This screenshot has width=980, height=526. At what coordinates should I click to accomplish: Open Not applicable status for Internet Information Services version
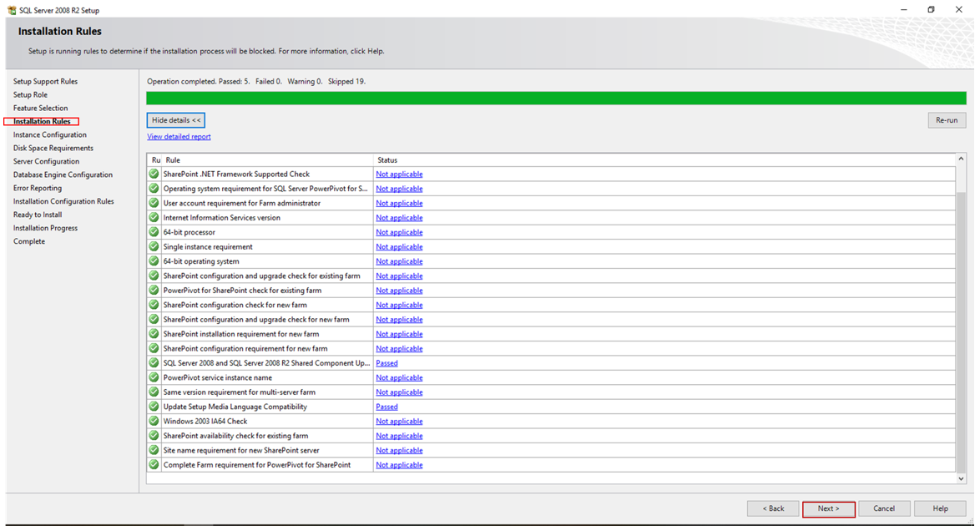399,218
